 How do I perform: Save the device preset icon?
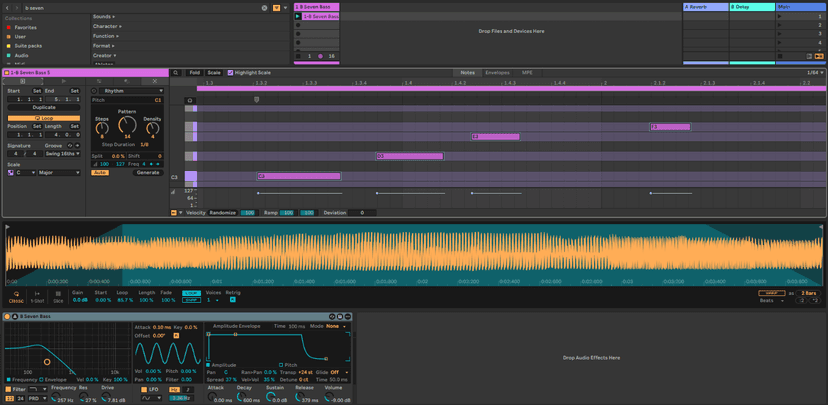click(340, 316)
